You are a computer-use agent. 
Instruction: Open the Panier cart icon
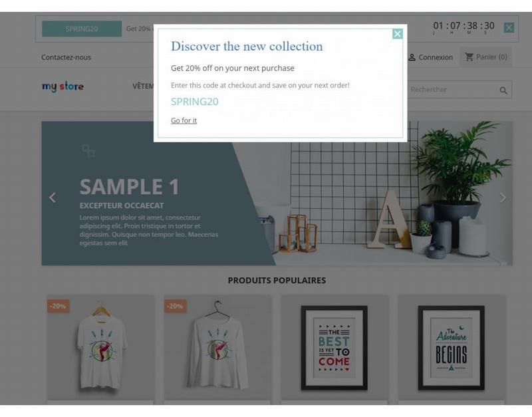pyautogui.click(x=469, y=57)
